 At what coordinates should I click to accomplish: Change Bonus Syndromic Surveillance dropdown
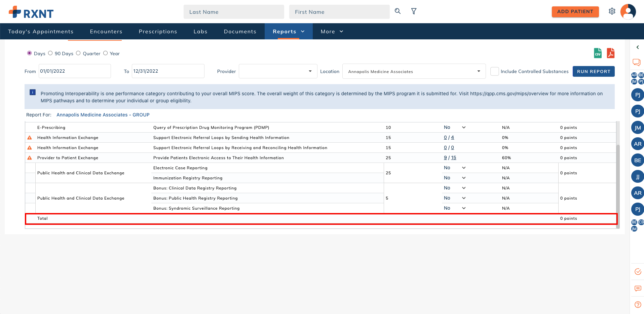click(x=455, y=208)
